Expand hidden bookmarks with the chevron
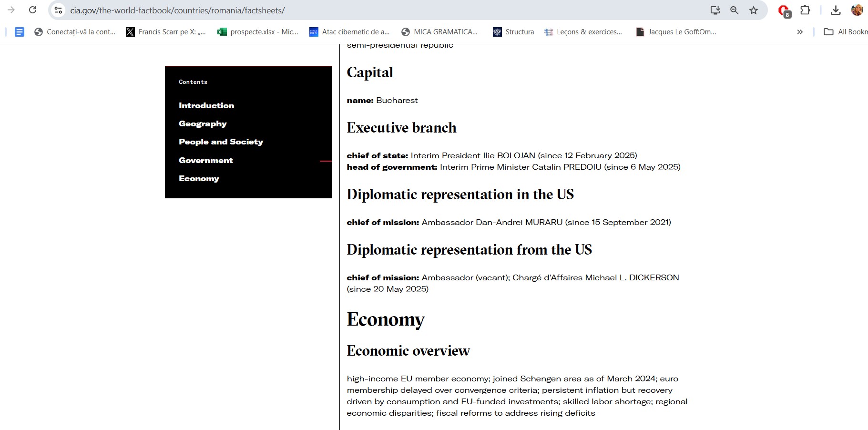This screenshot has width=868, height=430. [x=800, y=32]
